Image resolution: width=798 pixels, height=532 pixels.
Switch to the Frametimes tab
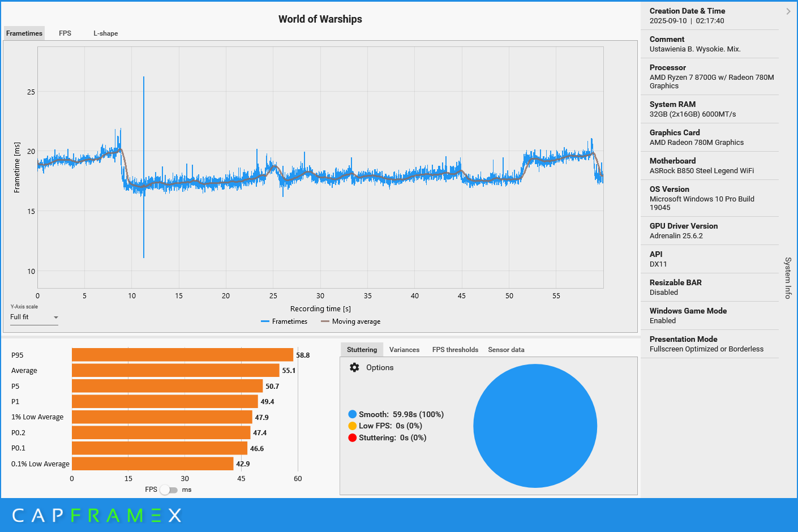coord(24,33)
